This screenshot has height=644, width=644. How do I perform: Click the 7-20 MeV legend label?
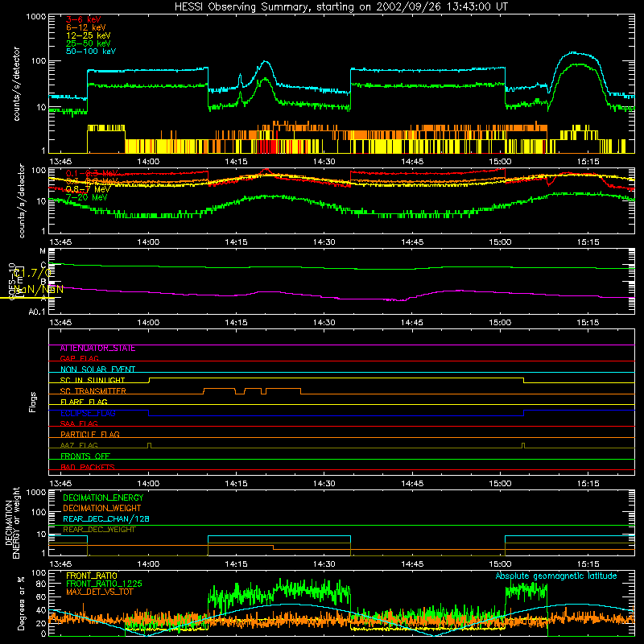click(x=87, y=197)
